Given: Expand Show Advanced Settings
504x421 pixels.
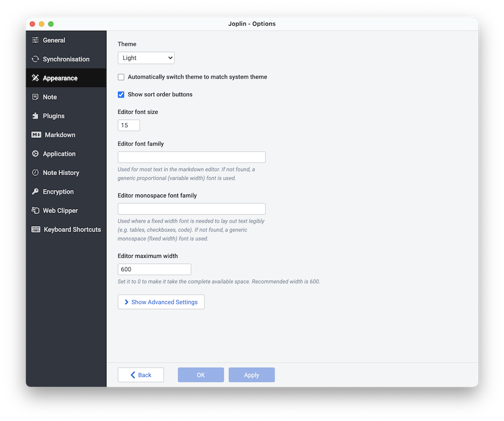Looking at the screenshot, I should click(161, 302).
